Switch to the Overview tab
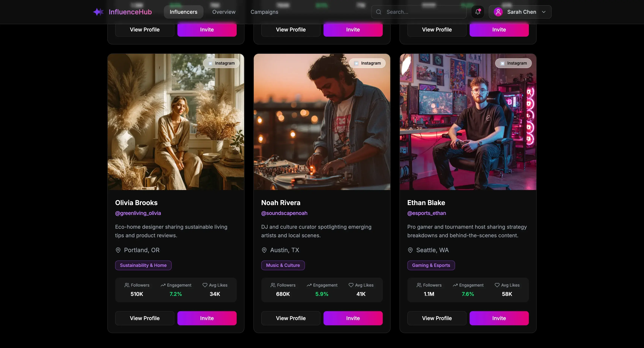This screenshot has width=644, height=348. point(224,12)
